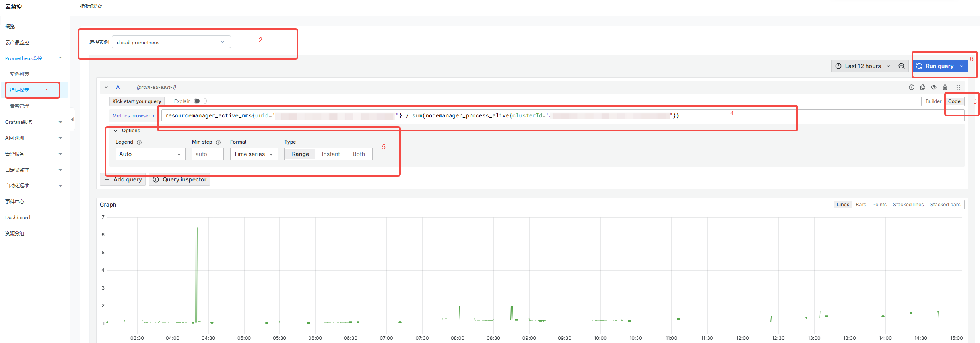Switch to Builder mode tab
980x343 pixels.
point(933,101)
